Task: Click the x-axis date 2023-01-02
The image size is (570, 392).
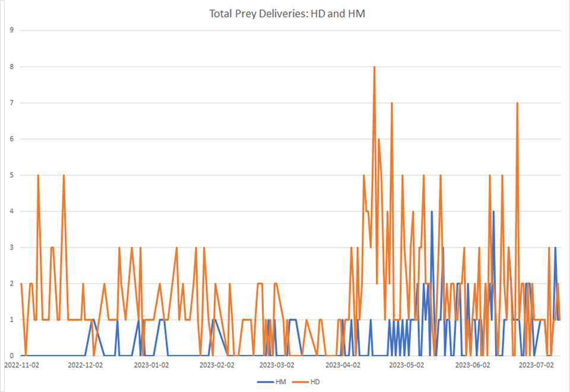Action: pos(151,365)
